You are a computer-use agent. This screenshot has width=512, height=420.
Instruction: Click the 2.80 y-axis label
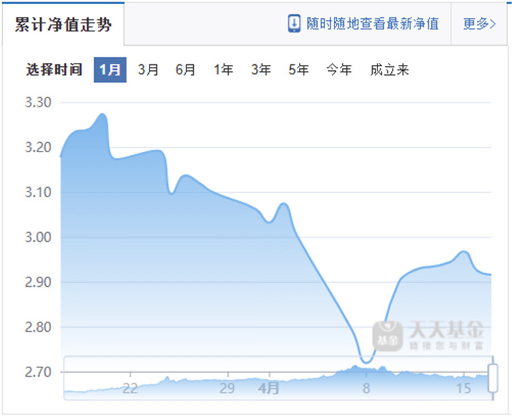(x=38, y=327)
